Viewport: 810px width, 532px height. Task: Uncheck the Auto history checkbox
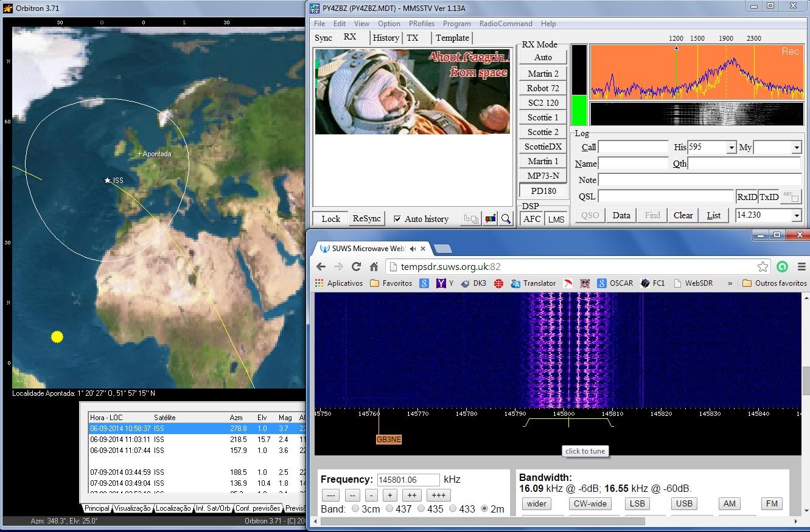coord(397,219)
